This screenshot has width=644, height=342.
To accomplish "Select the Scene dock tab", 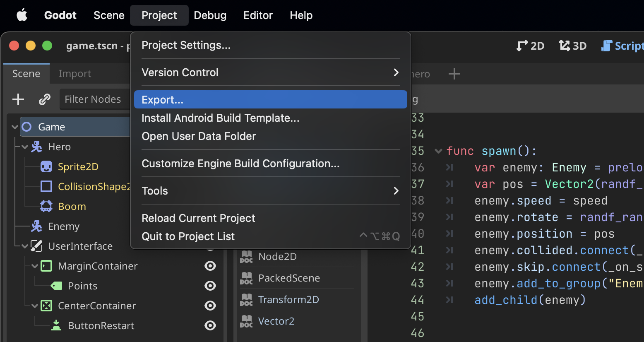I will [26, 74].
